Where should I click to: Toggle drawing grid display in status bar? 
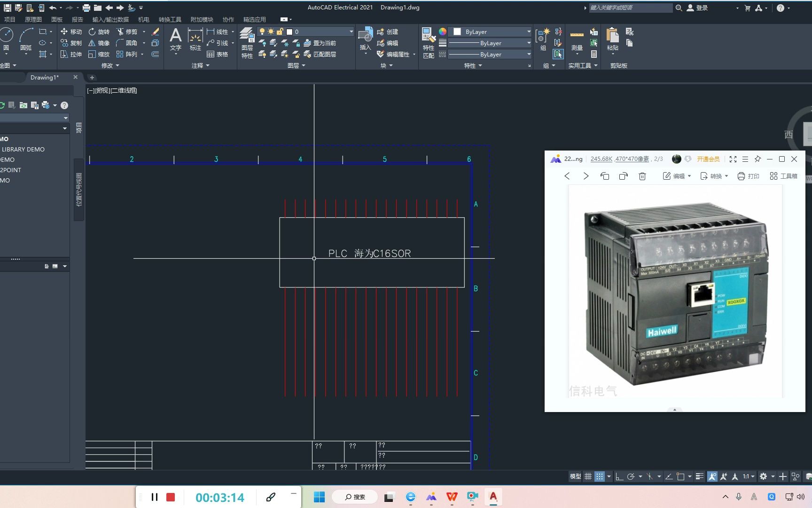pyautogui.click(x=588, y=476)
